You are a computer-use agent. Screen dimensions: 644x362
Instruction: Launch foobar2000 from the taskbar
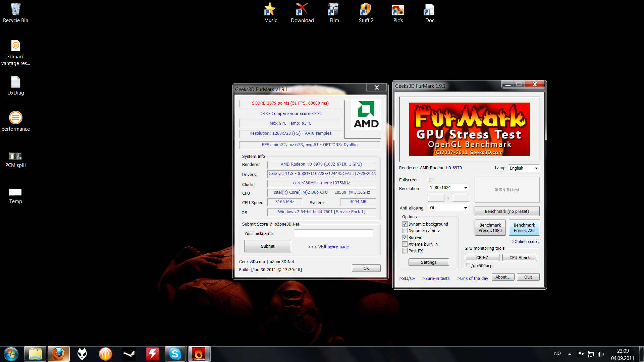pos(82,354)
